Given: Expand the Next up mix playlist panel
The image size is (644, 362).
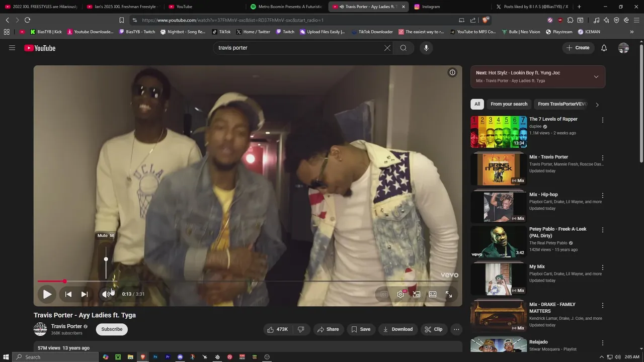Looking at the screenshot, I should click(x=596, y=77).
